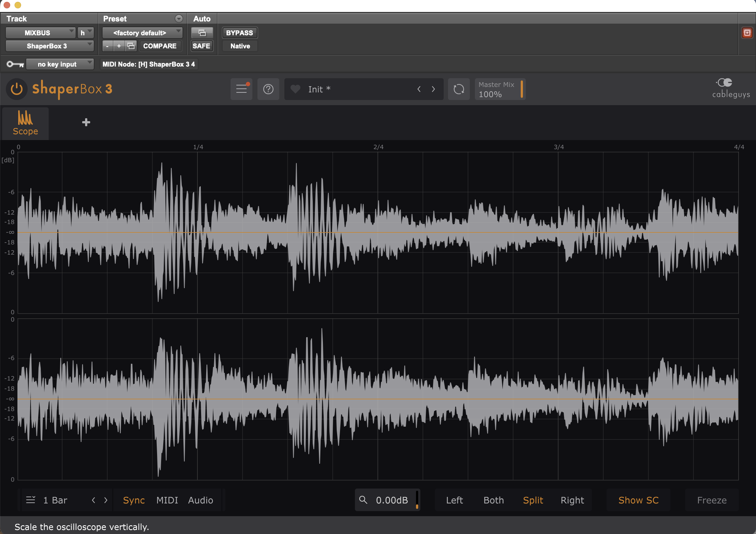
Task: Go to the next preset arrow
Action: [x=433, y=89]
